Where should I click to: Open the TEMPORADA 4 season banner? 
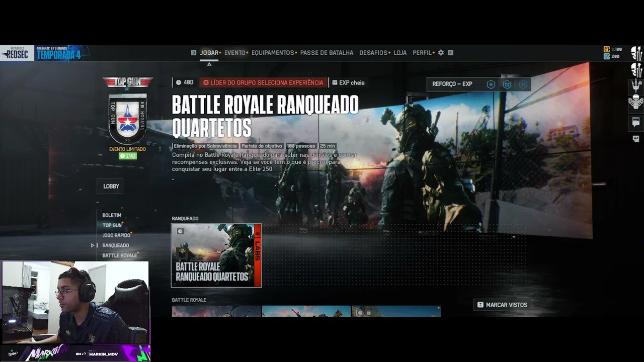[59, 53]
